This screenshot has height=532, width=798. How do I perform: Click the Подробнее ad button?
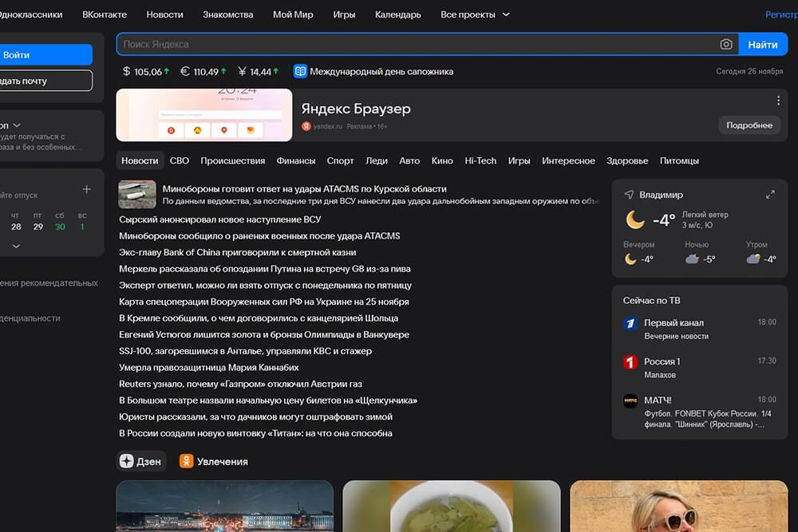tap(749, 125)
